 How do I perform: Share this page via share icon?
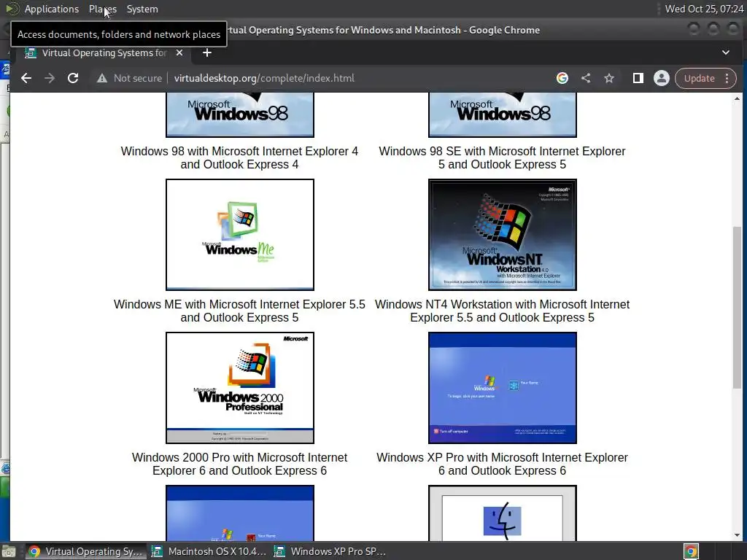[586, 78]
